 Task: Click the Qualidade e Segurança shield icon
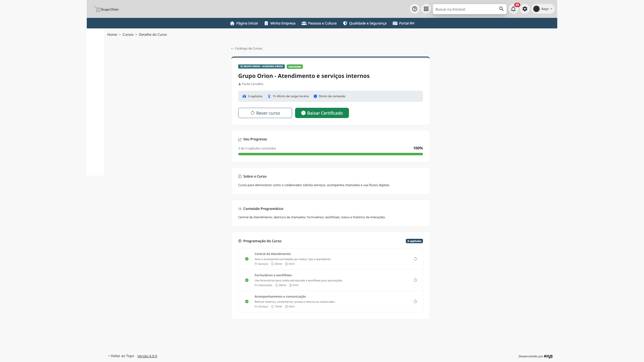tap(345, 23)
